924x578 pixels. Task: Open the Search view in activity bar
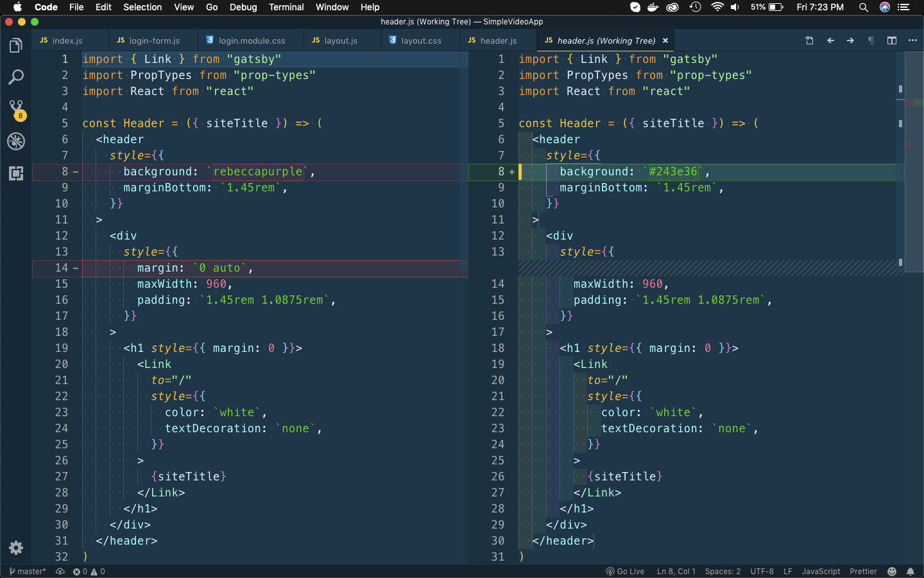[x=16, y=78]
